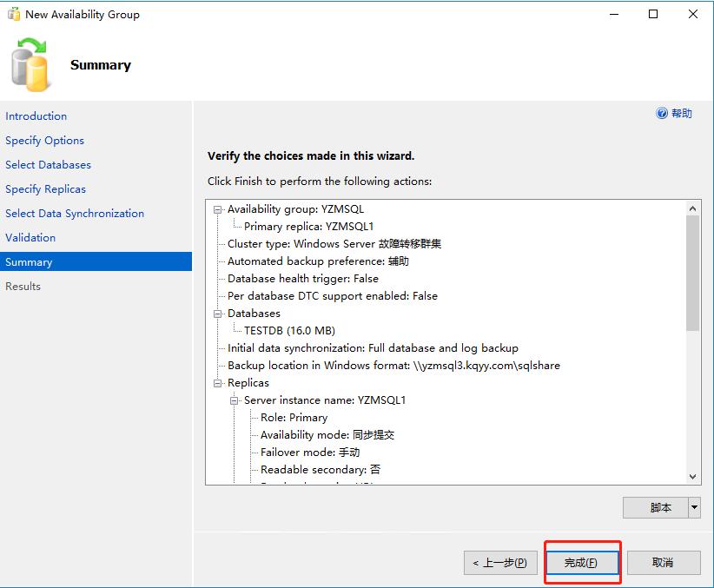Open the 帮助 help link

click(682, 113)
